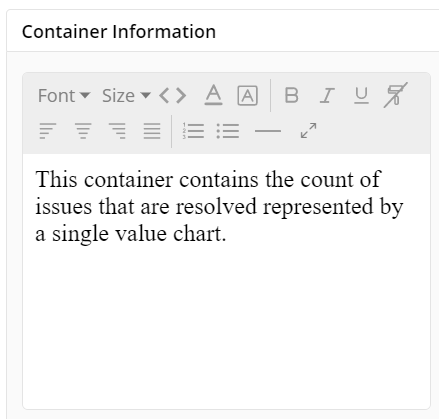
Task: Choose text background color icon
Action: (x=247, y=96)
